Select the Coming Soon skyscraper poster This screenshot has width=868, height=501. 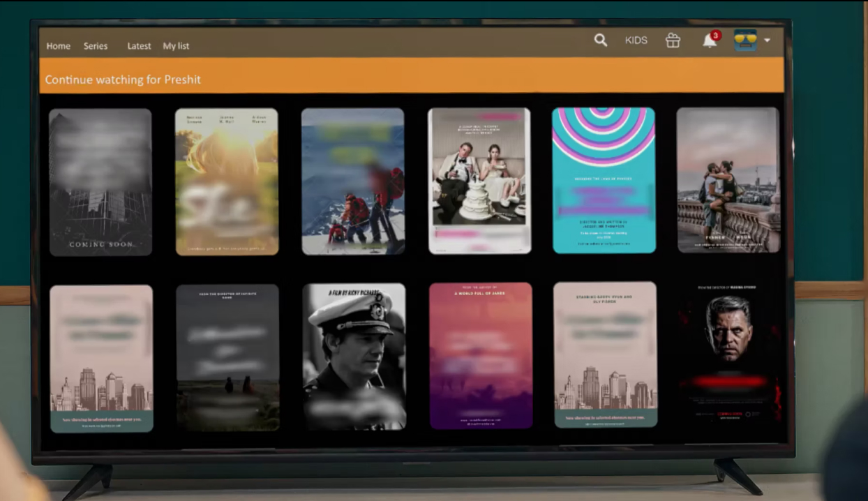tap(100, 181)
